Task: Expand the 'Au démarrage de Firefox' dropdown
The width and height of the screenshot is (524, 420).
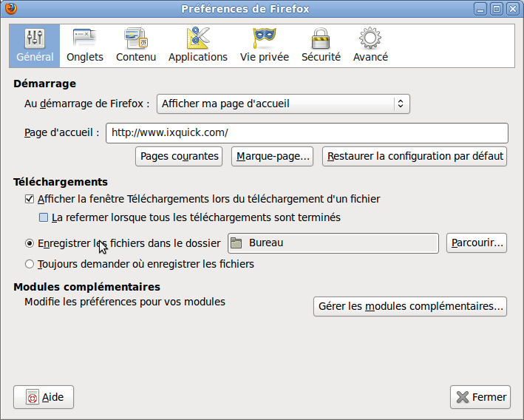Action: [x=283, y=104]
